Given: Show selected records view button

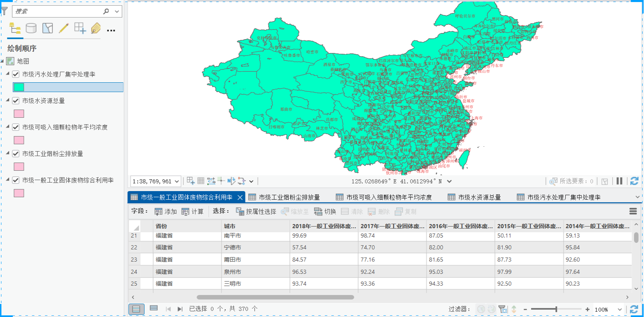Looking at the screenshot, I should 154,308.
